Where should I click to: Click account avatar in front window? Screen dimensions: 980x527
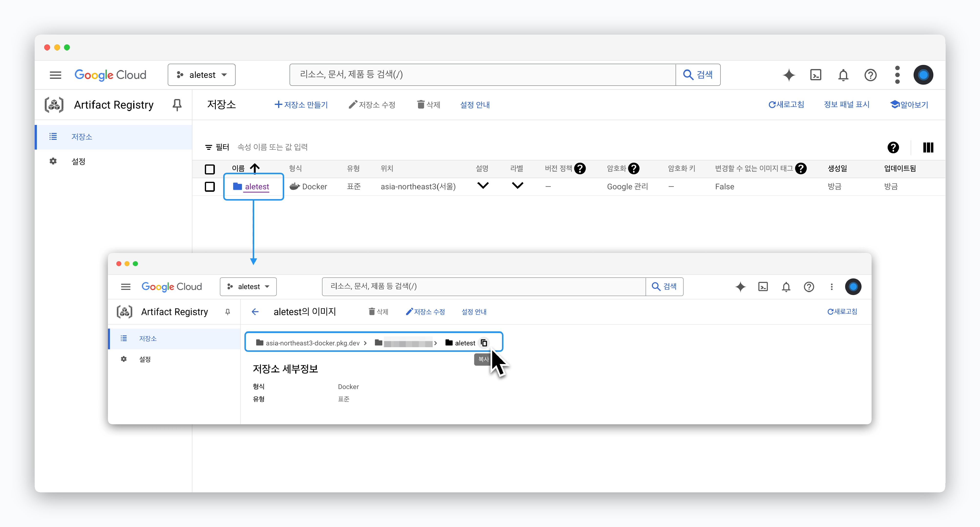(x=853, y=287)
